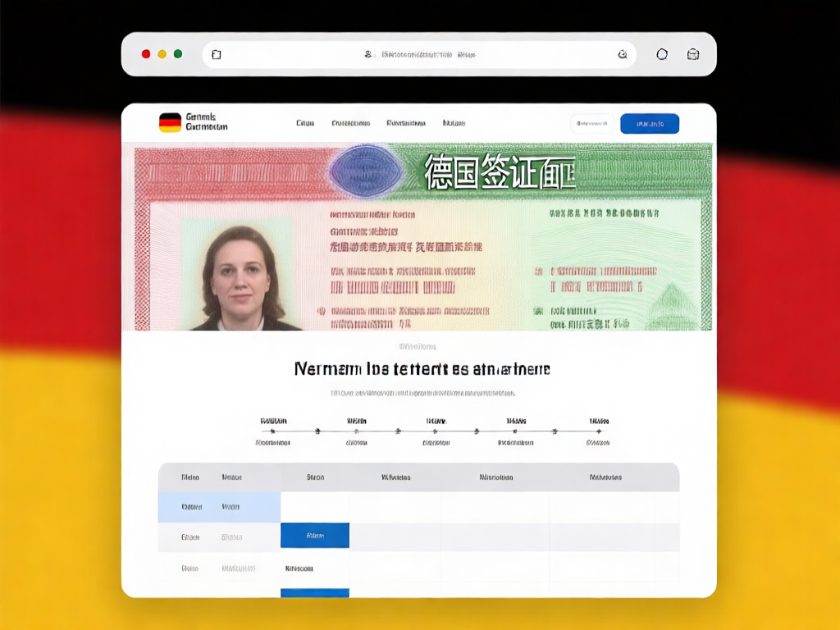Click the site-info person icon in address bar
840x630 pixels.
coord(368,54)
